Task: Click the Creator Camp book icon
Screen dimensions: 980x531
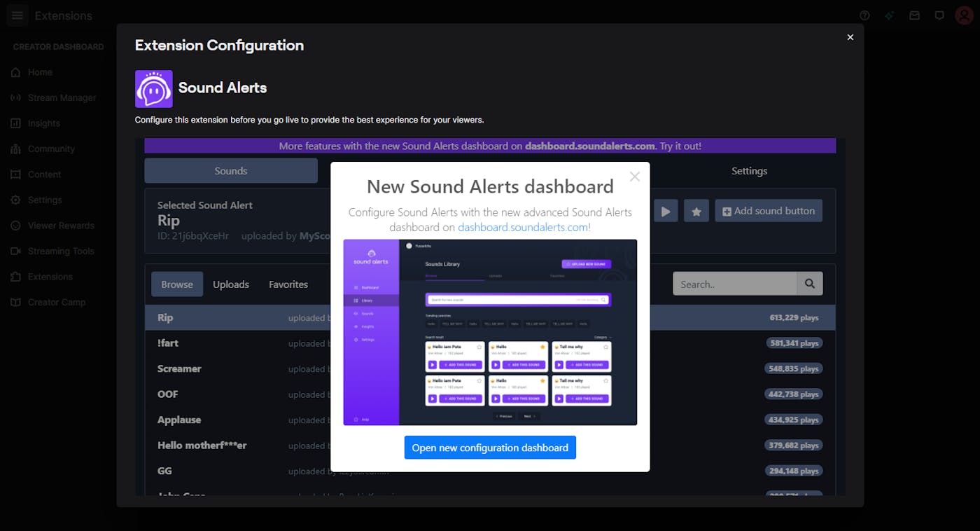Action: click(15, 302)
